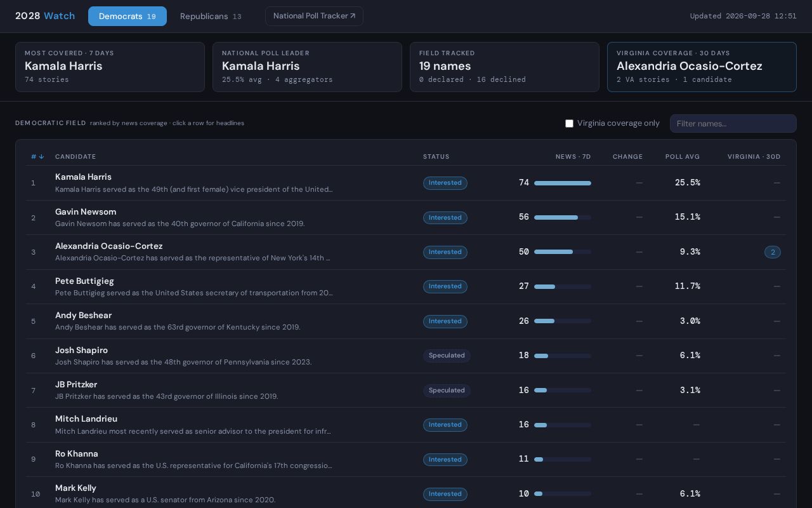Open the Virginia Coverage 30 Days card

click(x=702, y=67)
